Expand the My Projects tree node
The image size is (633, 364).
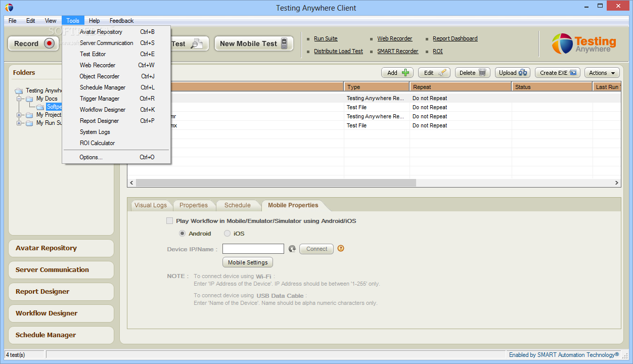click(x=19, y=115)
